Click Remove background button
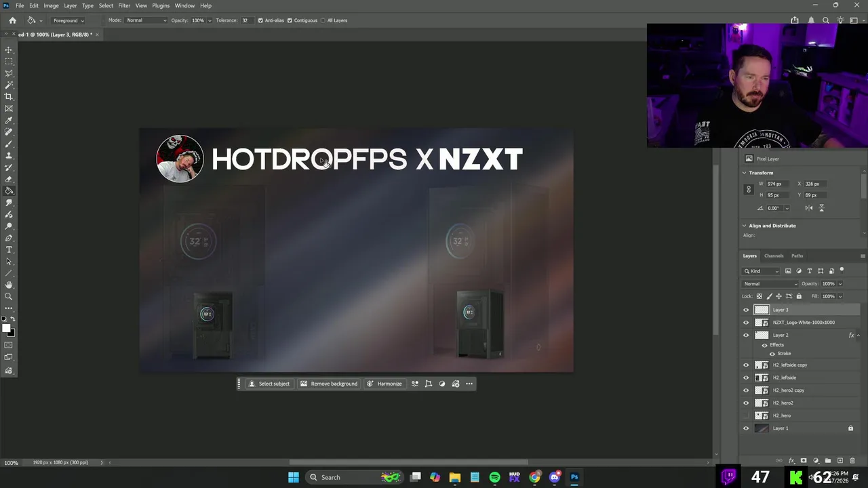 click(x=329, y=384)
